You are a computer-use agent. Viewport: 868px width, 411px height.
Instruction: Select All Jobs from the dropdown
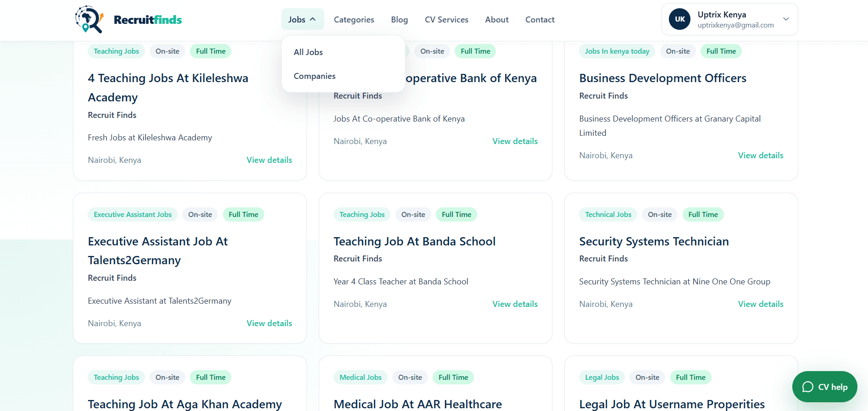click(308, 52)
